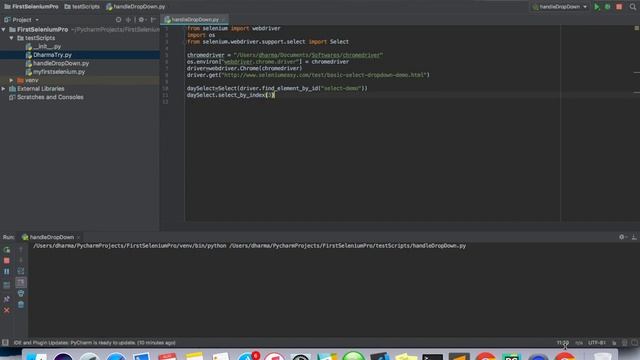Close the handleDropDown Run tab
This screenshot has height=360, width=640.
[78, 237]
